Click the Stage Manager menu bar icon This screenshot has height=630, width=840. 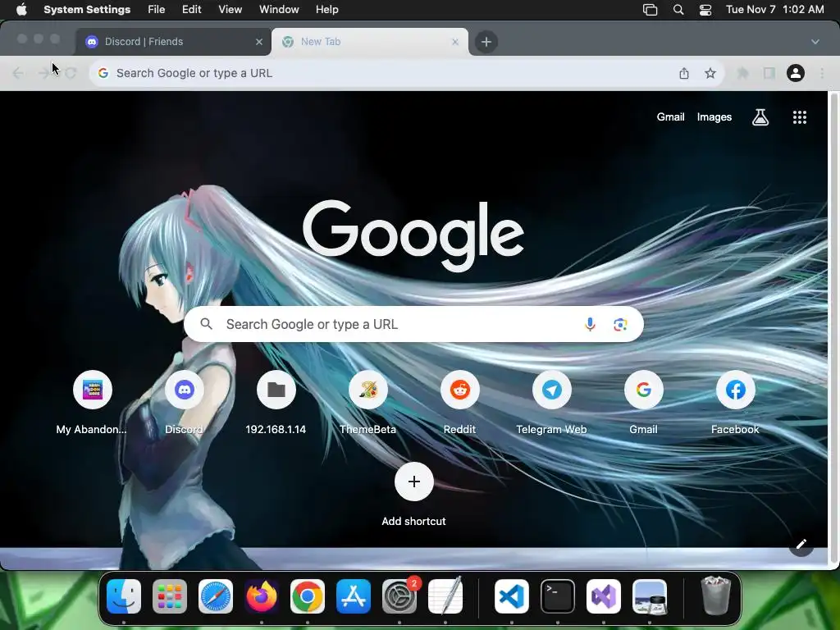point(650,10)
